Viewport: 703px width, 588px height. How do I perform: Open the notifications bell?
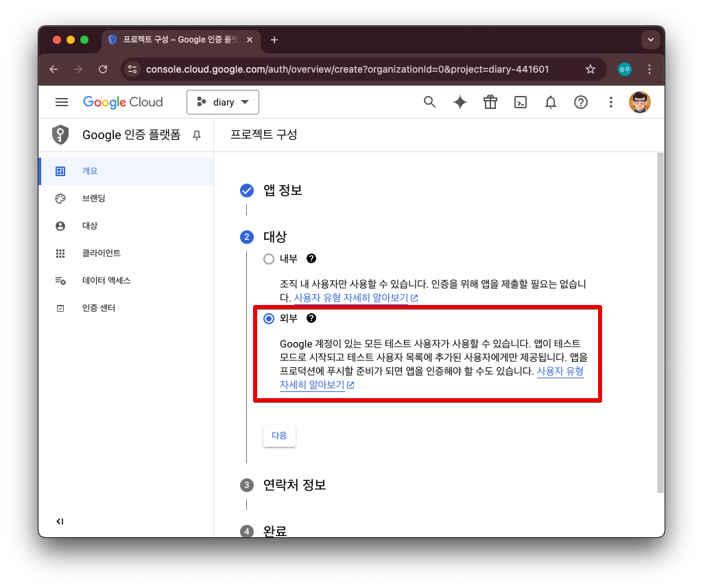pyautogui.click(x=551, y=102)
